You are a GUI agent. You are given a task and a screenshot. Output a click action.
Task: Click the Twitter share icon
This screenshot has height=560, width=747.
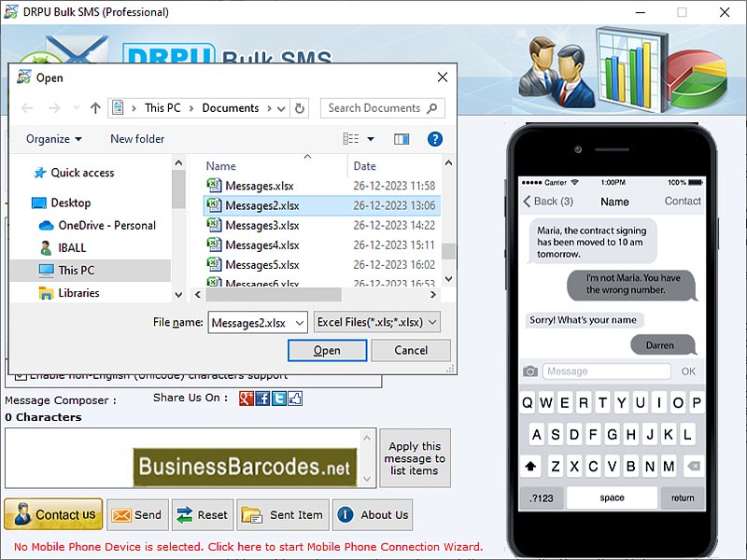[278, 399]
